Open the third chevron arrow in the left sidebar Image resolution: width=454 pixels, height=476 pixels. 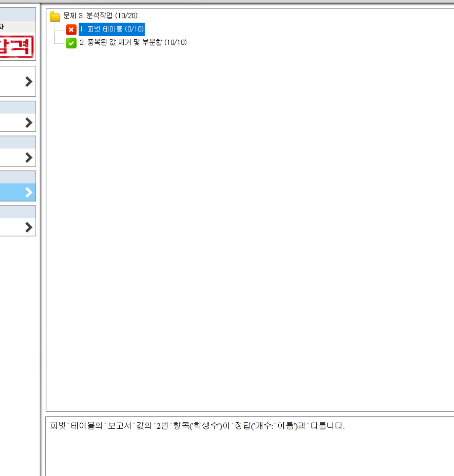coord(29,157)
